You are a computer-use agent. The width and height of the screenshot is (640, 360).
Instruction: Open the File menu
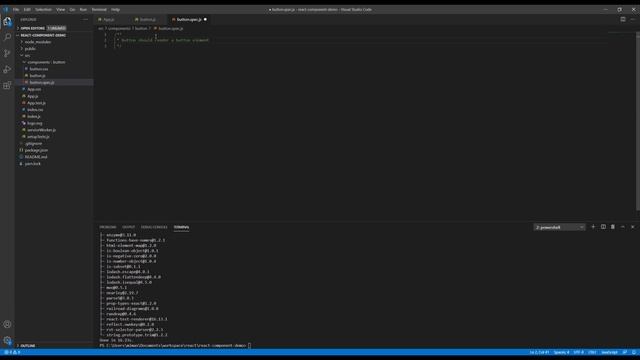coord(16,9)
